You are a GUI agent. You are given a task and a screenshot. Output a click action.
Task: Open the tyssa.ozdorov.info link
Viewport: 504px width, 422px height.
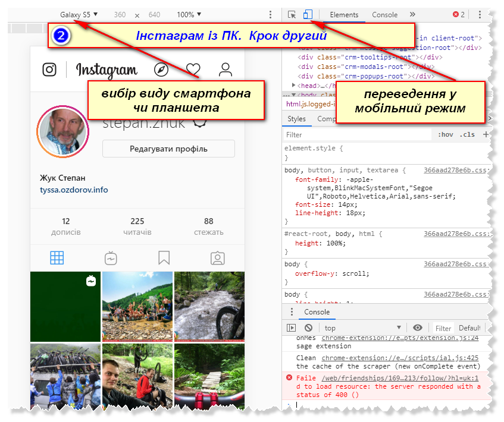(74, 190)
